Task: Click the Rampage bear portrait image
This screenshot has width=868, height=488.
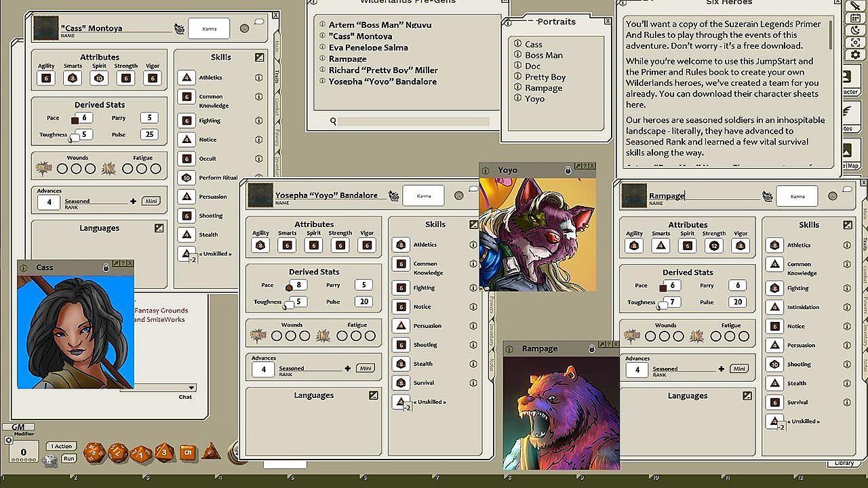Action: tap(561, 412)
